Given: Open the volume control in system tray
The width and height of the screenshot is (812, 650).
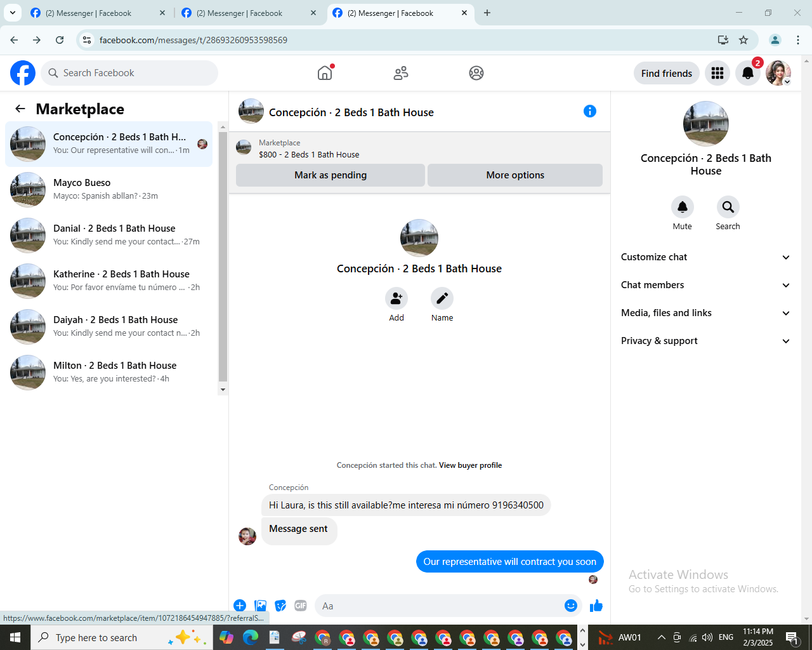Looking at the screenshot, I should 707,637.
